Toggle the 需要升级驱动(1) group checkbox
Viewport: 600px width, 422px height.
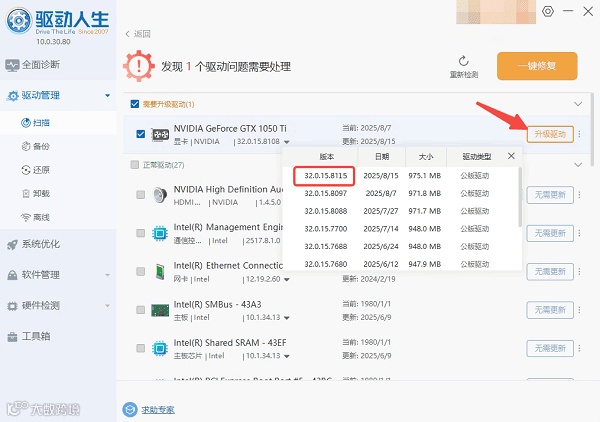coord(135,104)
